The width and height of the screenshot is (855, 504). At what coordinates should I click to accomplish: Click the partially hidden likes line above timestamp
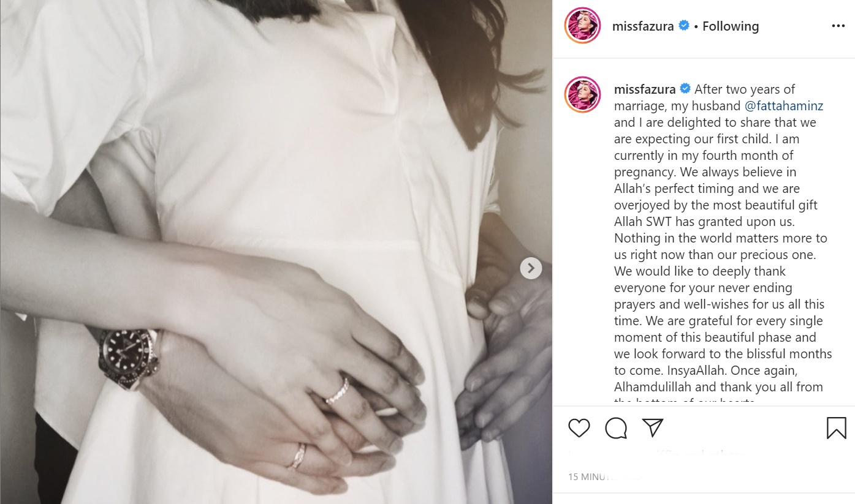[x=656, y=454]
